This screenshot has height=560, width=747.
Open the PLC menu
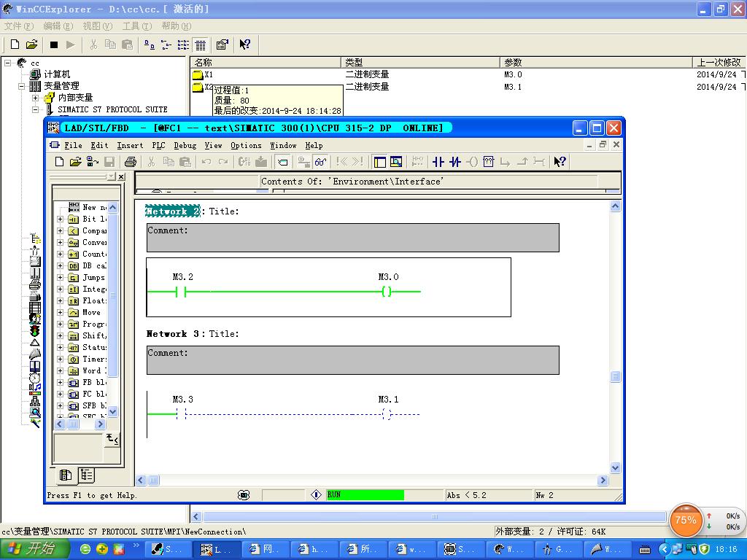click(x=158, y=145)
